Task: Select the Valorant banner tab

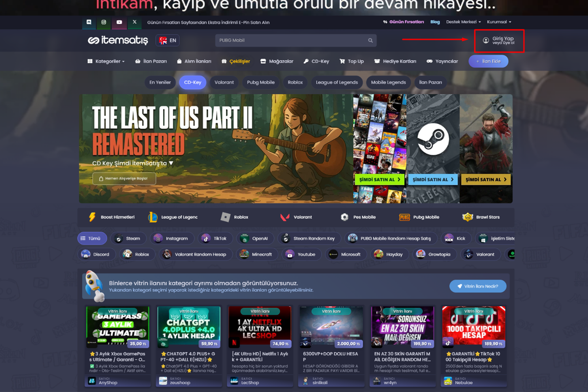Action: (x=224, y=82)
